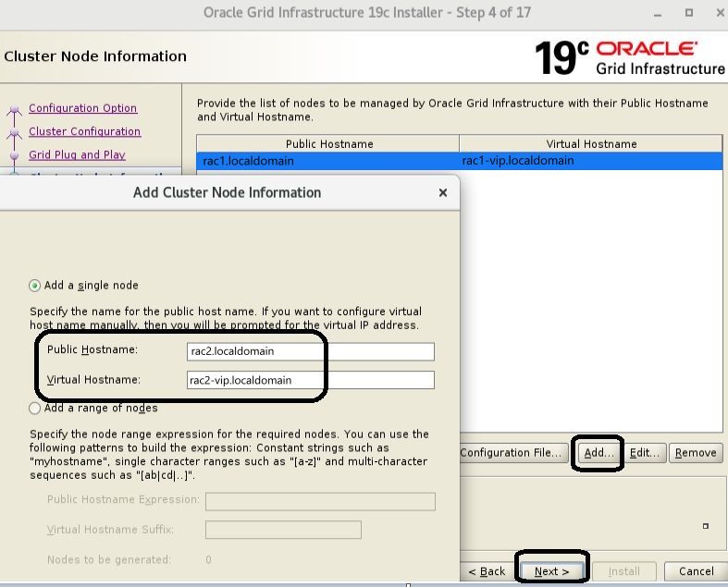
Task: Close the Add Cluster Node Information dialog
Action: tap(442, 193)
